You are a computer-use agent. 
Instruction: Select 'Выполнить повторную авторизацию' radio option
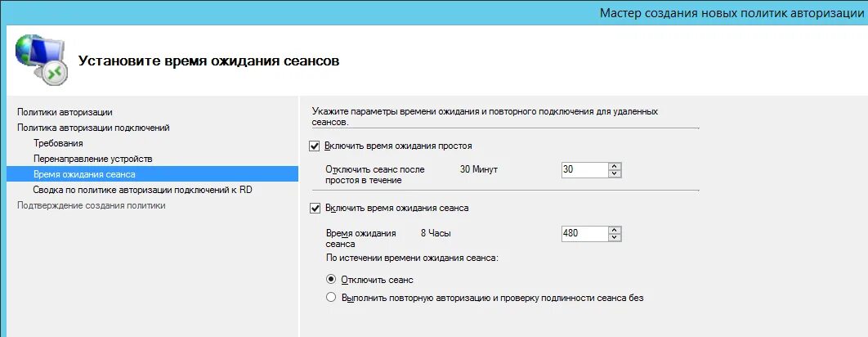coord(331,298)
